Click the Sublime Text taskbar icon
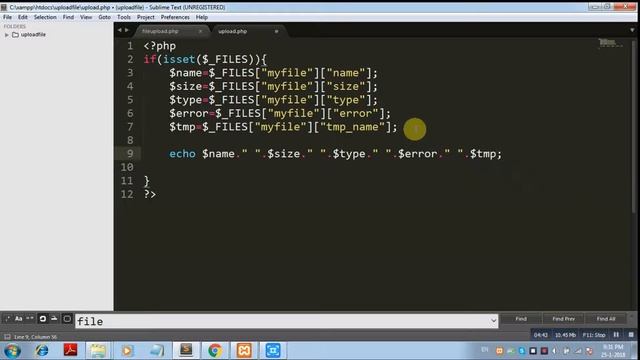The image size is (640, 360). pyautogui.click(x=186, y=350)
